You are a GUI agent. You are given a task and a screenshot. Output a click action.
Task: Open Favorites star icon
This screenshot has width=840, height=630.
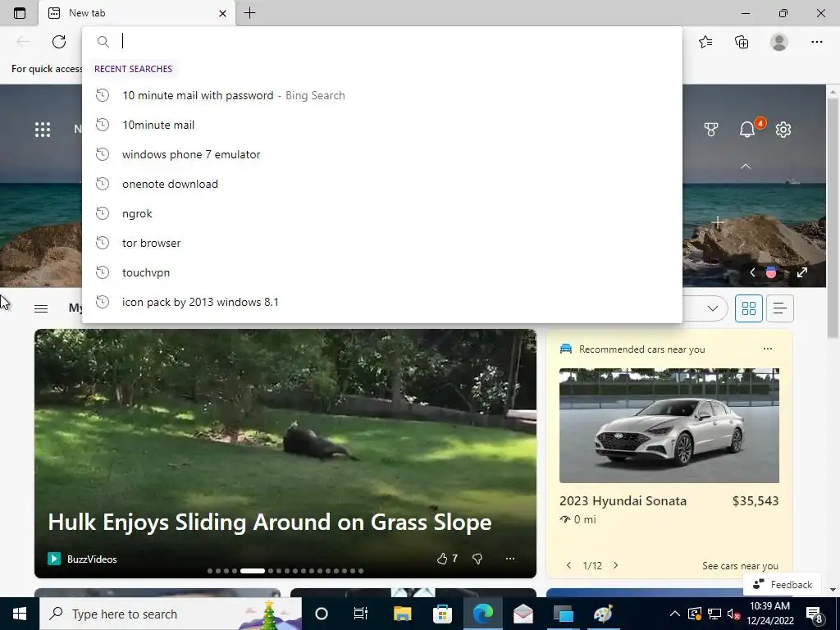[x=705, y=42]
